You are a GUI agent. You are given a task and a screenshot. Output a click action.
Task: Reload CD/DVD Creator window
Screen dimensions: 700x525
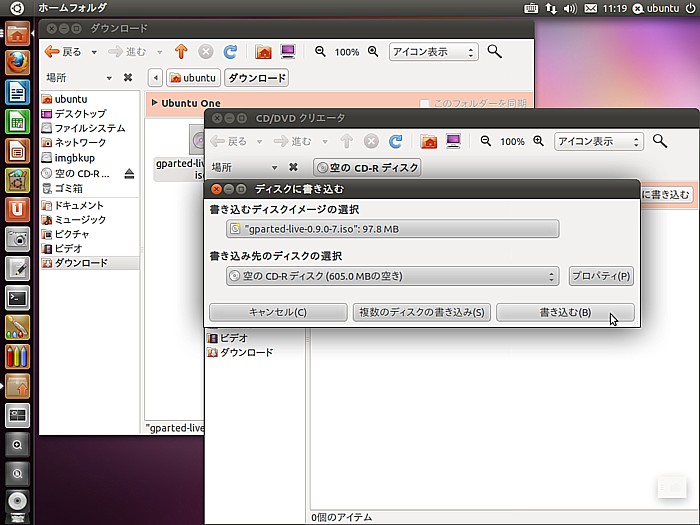click(396, 142)
